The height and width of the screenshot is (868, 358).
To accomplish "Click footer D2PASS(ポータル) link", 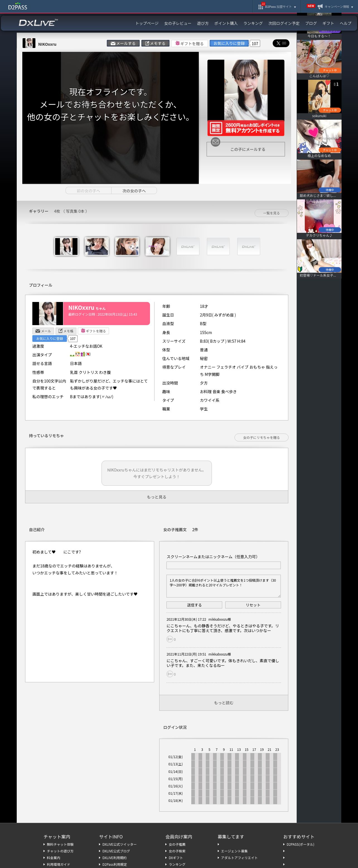I will click(x=300, y=844).
